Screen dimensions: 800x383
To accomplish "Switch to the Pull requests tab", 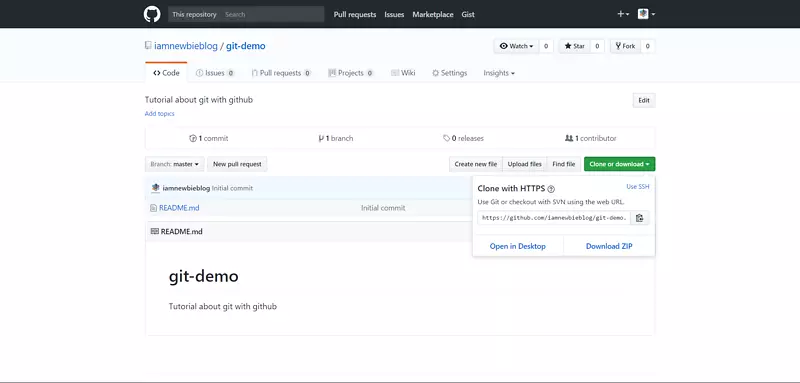I will (281, 73).
